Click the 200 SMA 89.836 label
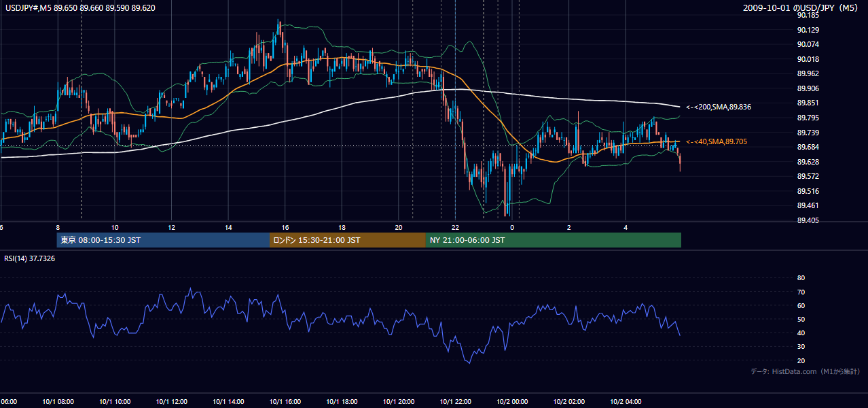Viewport: 868px width, 408px height. click(x=718, y=107)
